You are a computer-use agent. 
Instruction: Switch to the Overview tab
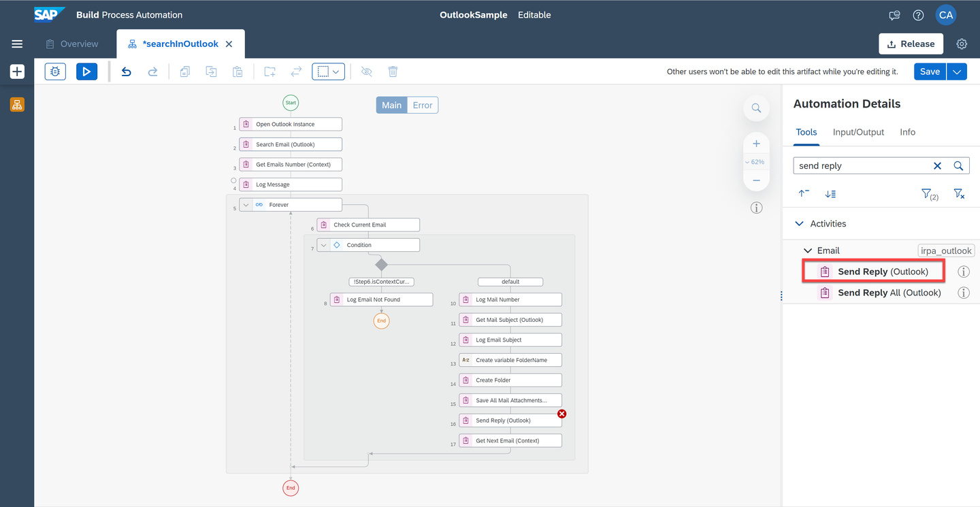click(71, 44)
